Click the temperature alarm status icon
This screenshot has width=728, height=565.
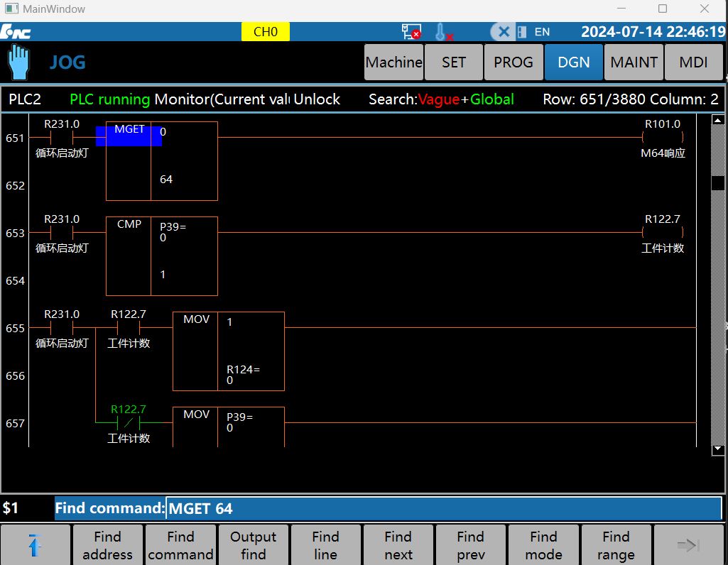coord(443,32)
